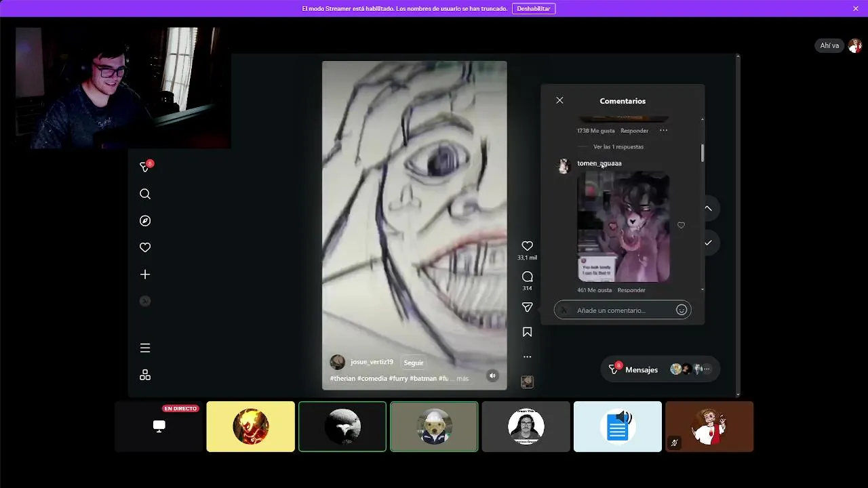Toggle the reel sound speaker icon

coord(493,375)
